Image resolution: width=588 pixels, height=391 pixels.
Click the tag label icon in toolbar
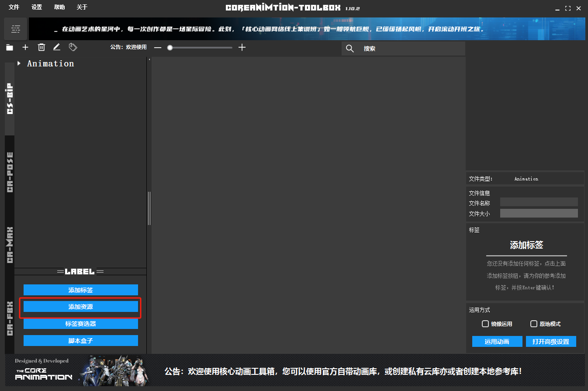click(x=73, y=48)
